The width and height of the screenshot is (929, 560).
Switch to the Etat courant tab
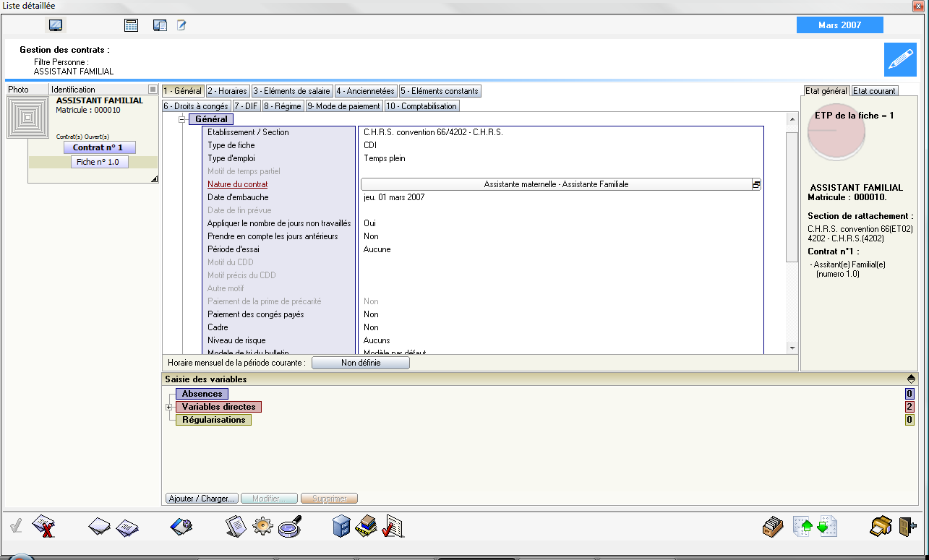pyautogui.click(x=875, y=91)
